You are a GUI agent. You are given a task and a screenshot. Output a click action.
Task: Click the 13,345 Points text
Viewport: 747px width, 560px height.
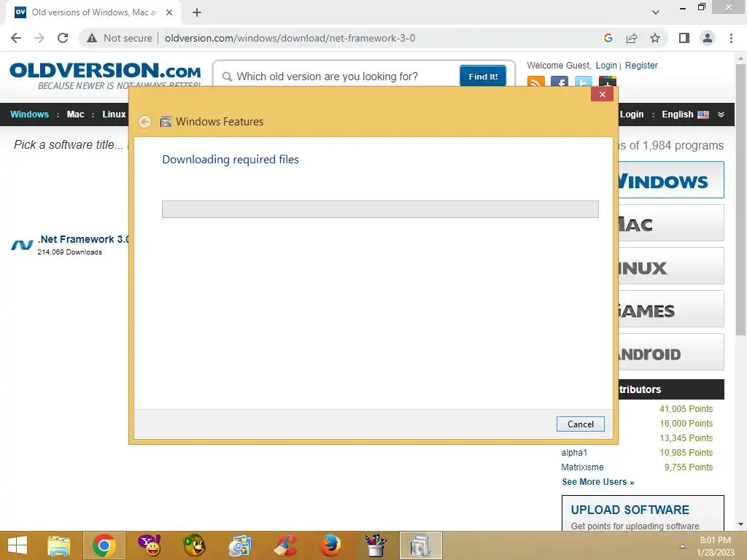click(686, 438)
